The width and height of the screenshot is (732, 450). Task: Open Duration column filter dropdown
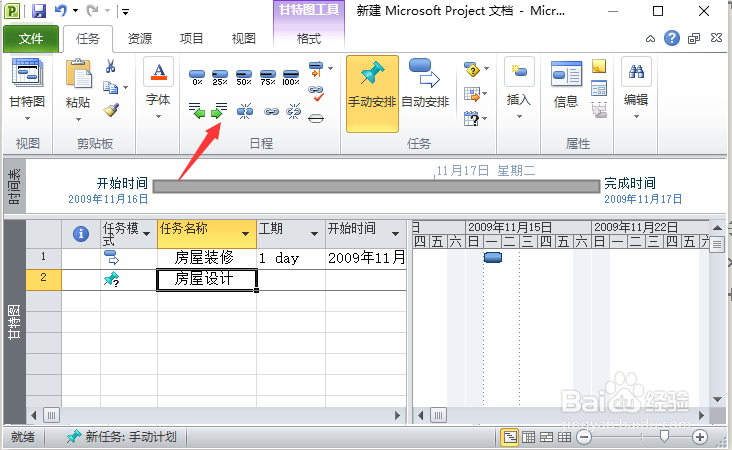[x=315, y=233]
